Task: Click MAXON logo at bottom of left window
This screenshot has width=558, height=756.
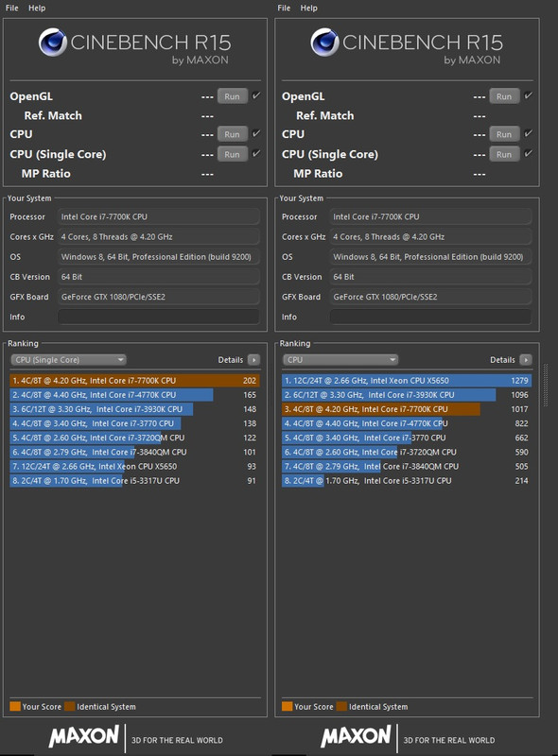Action: tap(83, 736)
